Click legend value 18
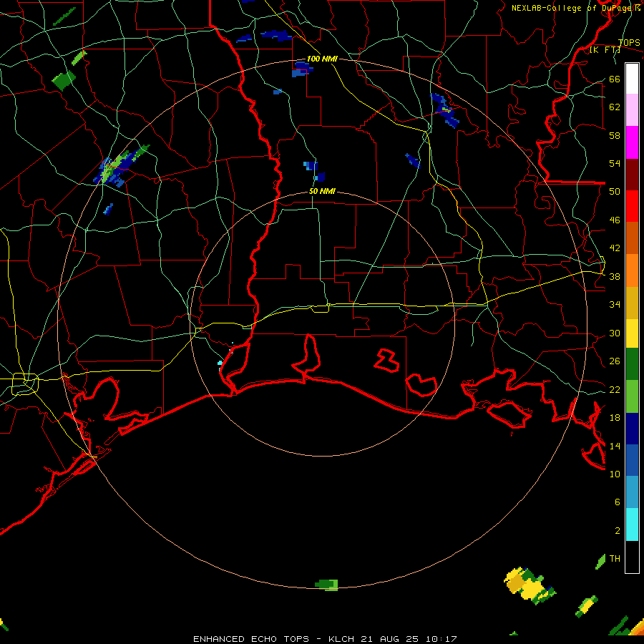 [x=615, y=418]
